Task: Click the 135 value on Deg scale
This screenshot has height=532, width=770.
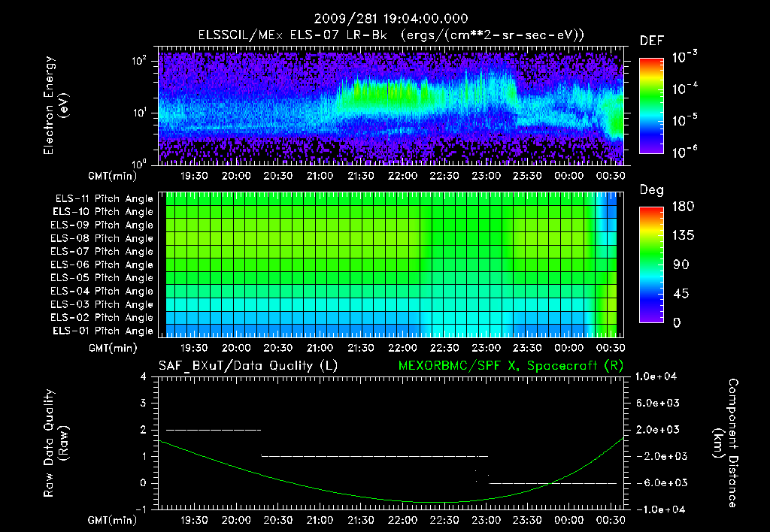Action: 683,236
